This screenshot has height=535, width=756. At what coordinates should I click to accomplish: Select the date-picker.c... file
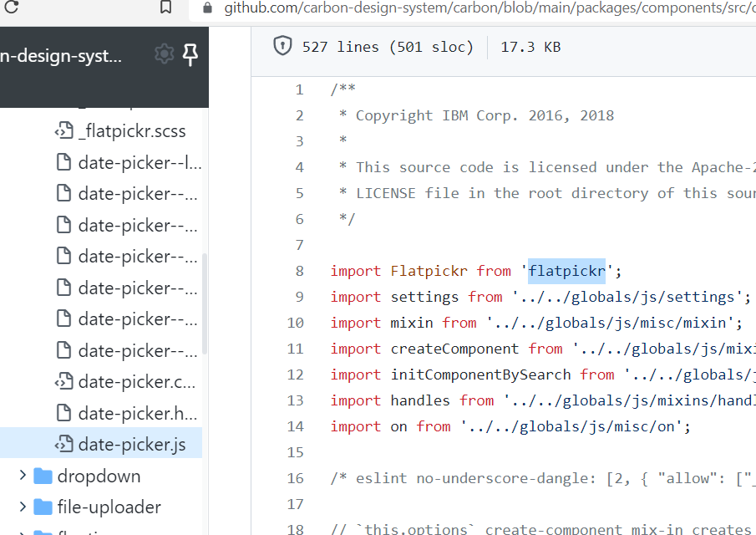click(x=137, y=381)
